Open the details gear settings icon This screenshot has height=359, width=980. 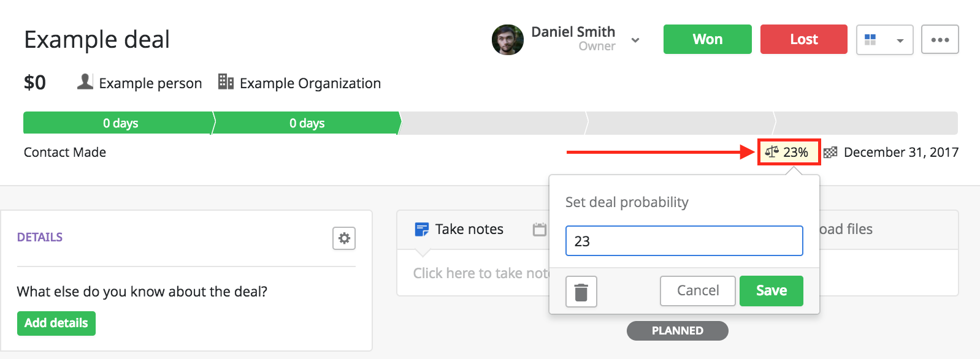coord(344,238)
